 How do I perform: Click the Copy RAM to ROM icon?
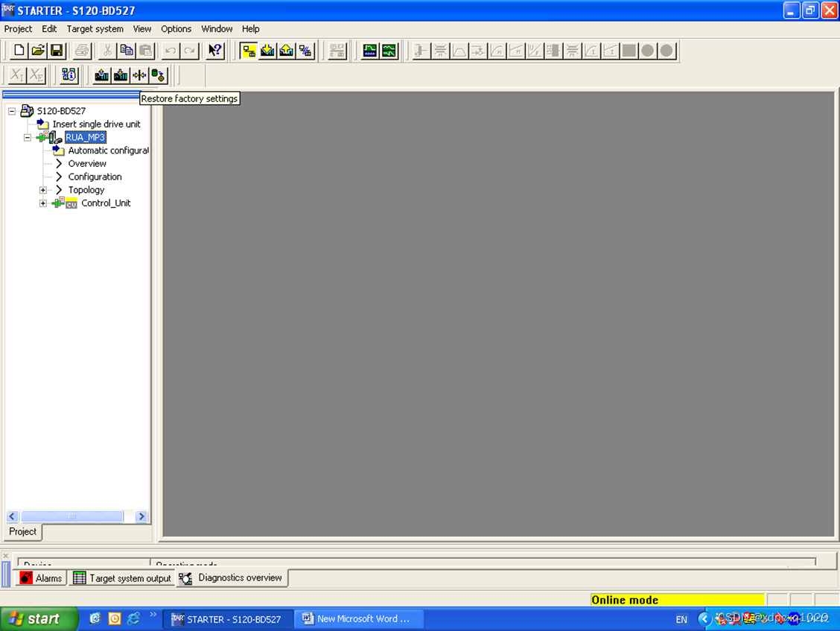[158, 75]
